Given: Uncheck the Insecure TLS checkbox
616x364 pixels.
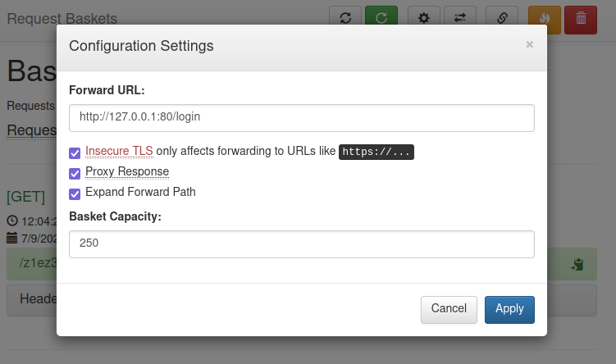Looking at the screenshot, I should tap(75, 152).
